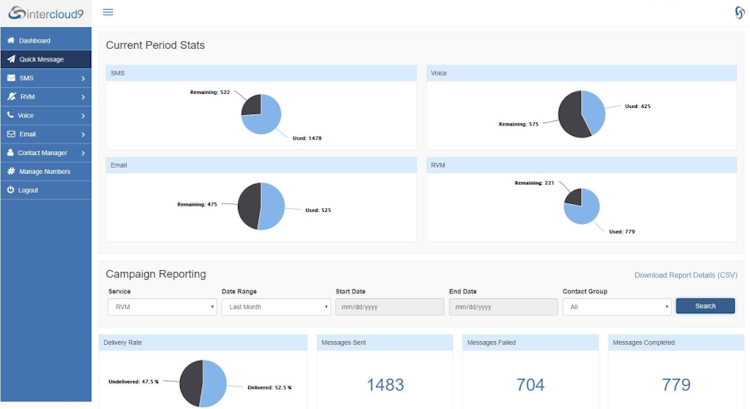Expand the Email submenu chevron
The height and width of the screenshot is (409, 750).
(x=83, y=134)
